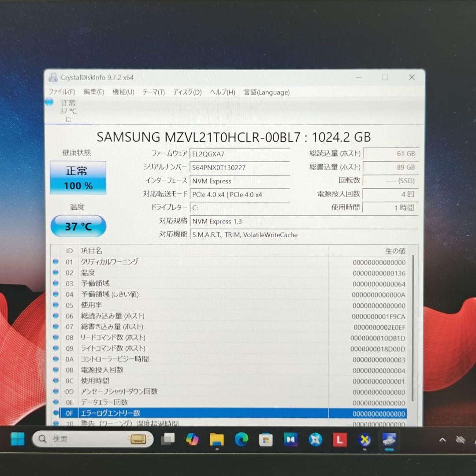The width and height of the screenshot is (476, 476).
Task: Open the Windows Start menu
Action: [x=18, y=439]
